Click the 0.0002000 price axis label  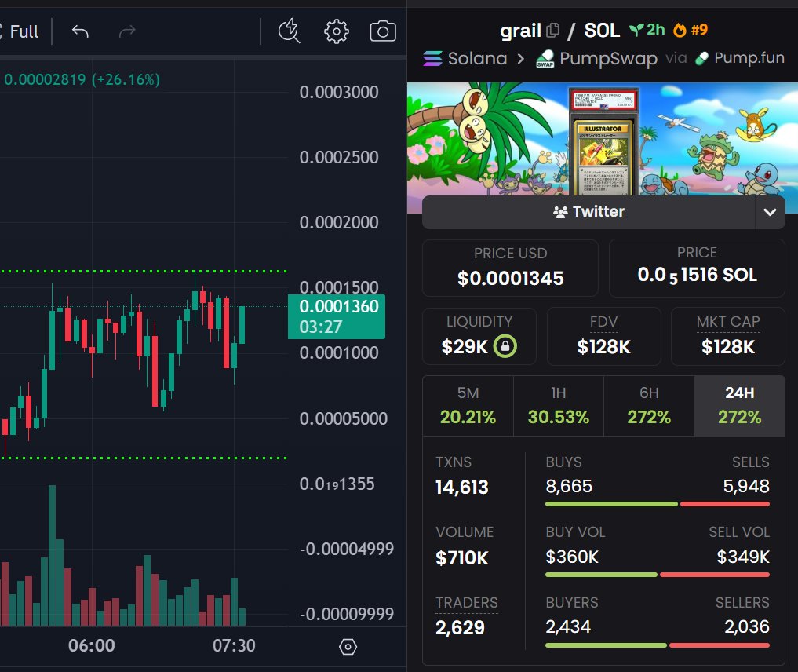339,223
